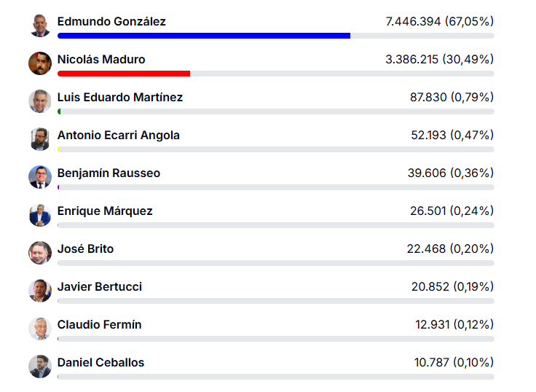The image size is (536, 392).
Task: Click the Javier Bertucci candidate name
Action: pos(100,286)
